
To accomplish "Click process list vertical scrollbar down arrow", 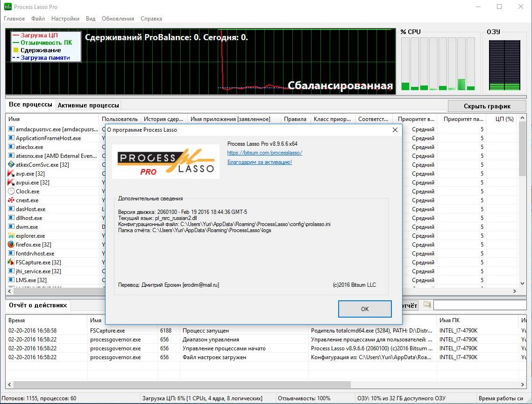I will (522, 284).
